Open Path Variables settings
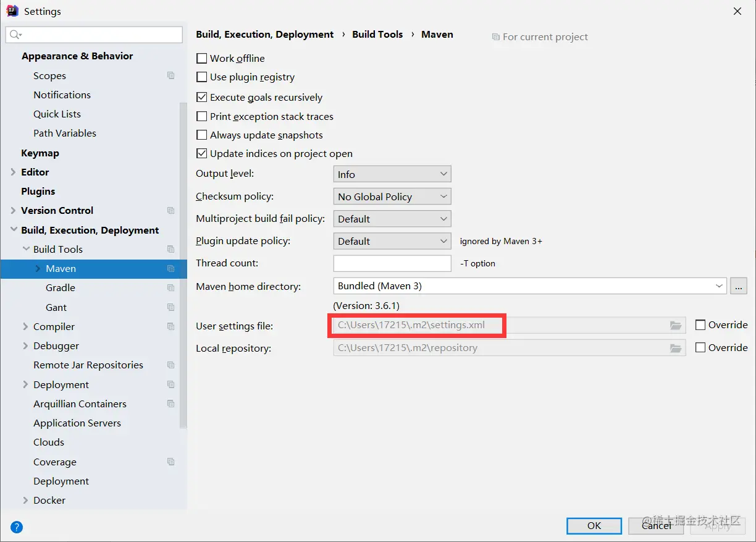Image resolution: width=756 pixels, height=542 pixels. 65,133
